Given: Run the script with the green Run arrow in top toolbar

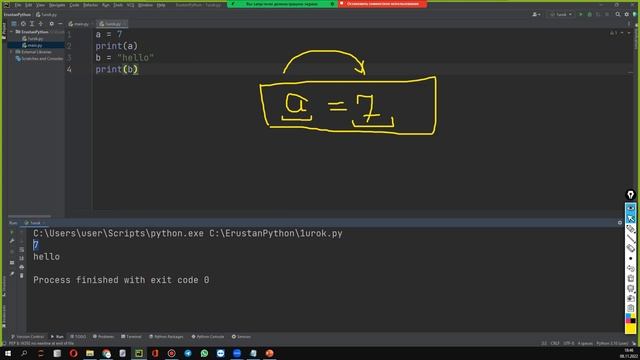Looking at the screenshot, I should (x=581, y=14).
